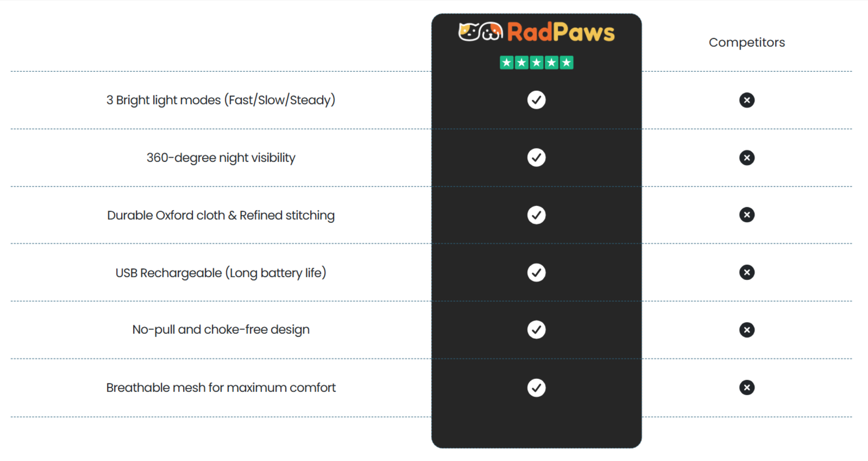Click the 3 Bright light modes feature text
Screen dimensions: 868x461
click(x=221, y=100)
